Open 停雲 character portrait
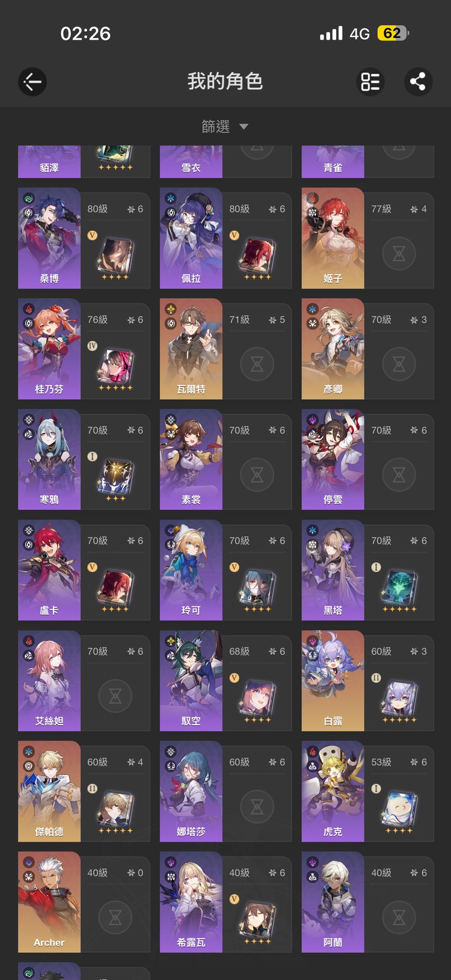The width and height of the screenshot is (451, 980). 333,459
